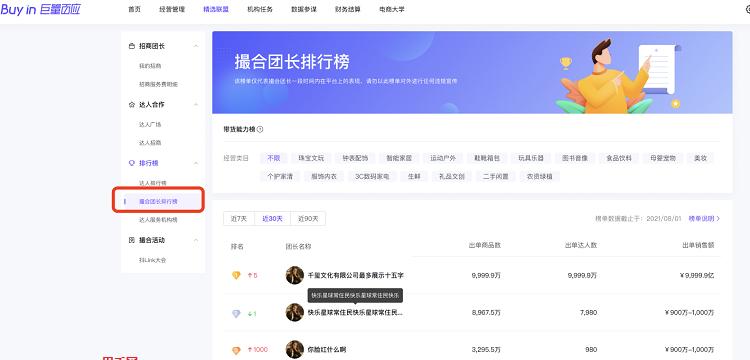Select the 食品饮料 category filter
Image resolution: width=750 pixels, height=360 pixels.
point(619,158)
